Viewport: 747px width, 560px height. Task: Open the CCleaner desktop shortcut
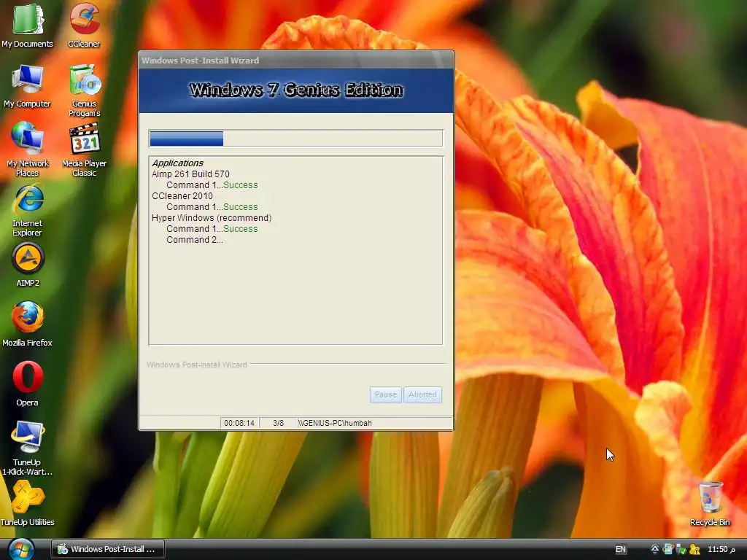85,26
